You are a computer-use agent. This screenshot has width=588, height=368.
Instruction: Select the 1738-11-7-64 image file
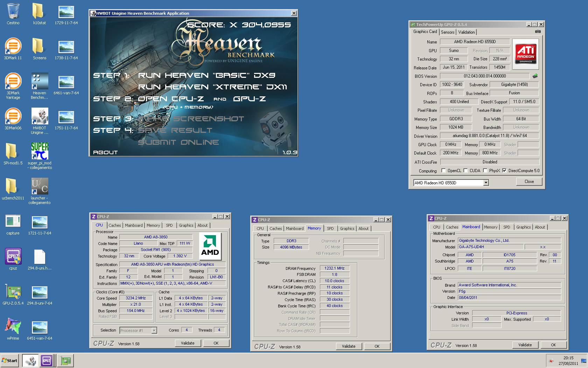[x=66, y=49]
